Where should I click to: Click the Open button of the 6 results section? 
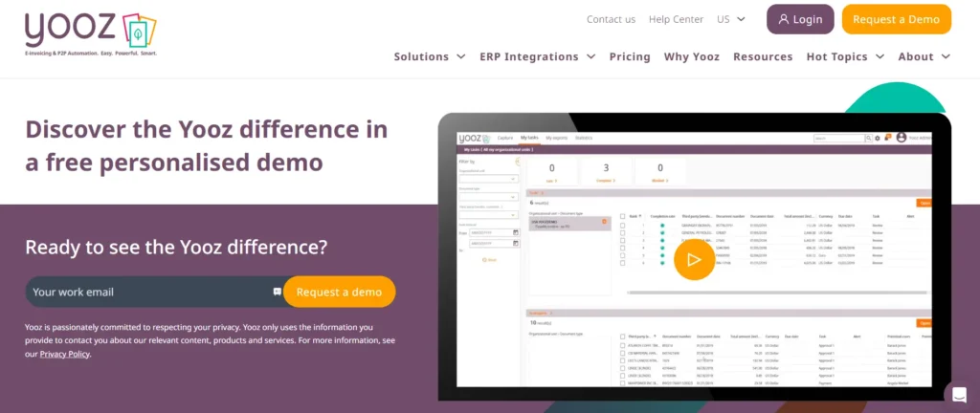tap(924, 203)
